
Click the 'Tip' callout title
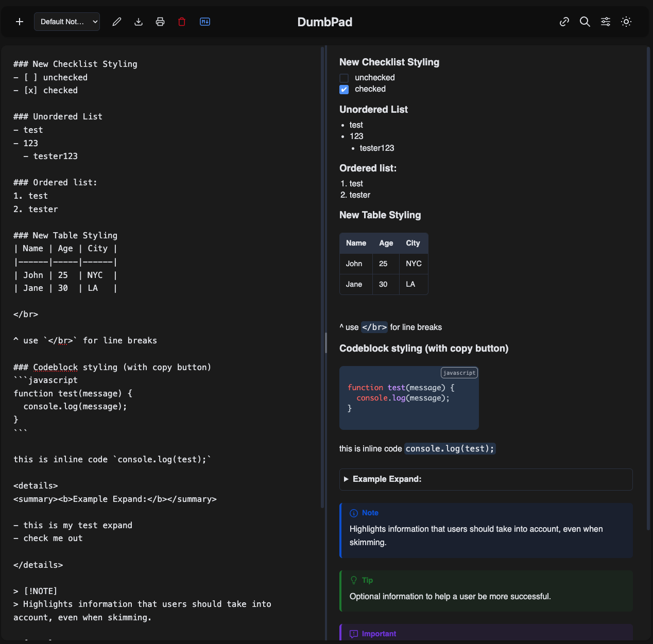click(367, 580)
